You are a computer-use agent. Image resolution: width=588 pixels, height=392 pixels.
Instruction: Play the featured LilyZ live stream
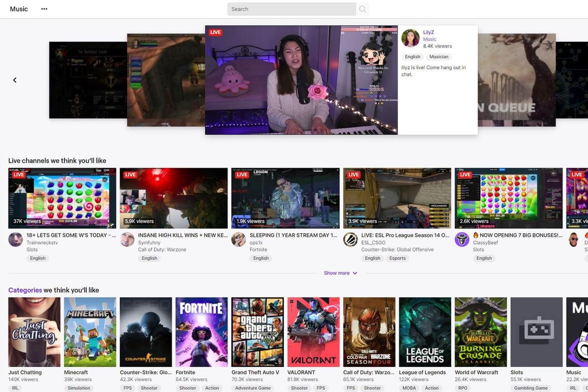301,80
